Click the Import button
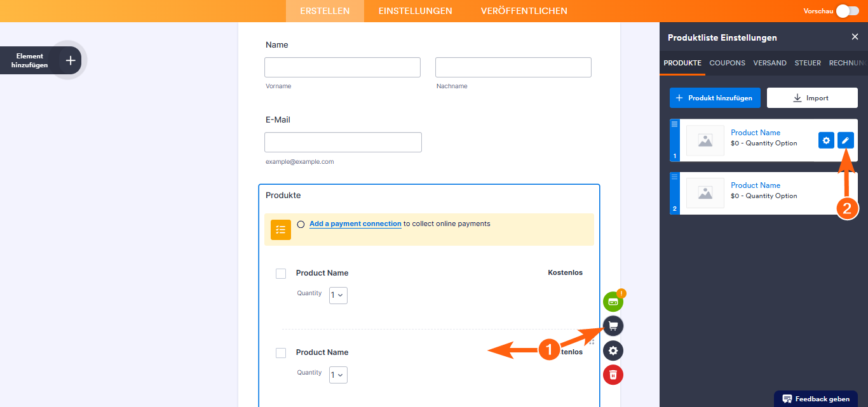Viewport: 868px width, 407px height. [x=812, y=98]
